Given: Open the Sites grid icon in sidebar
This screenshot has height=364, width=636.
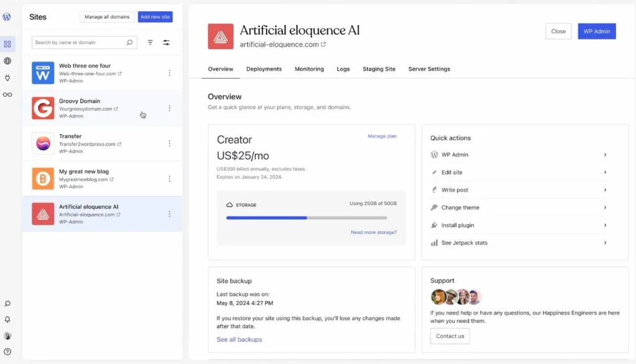Looking at the screenshot, I should point(7,44).
